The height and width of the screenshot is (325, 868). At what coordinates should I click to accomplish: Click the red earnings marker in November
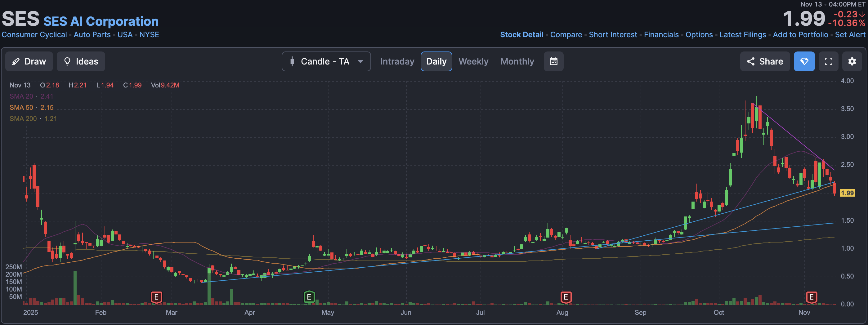pyautogui.click(x=812, y=297)
